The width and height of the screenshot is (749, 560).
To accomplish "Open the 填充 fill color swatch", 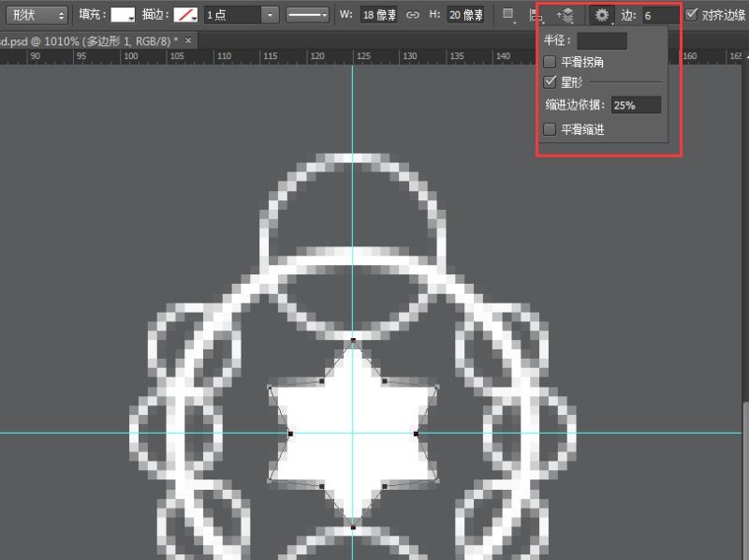I will coord(123,15).
